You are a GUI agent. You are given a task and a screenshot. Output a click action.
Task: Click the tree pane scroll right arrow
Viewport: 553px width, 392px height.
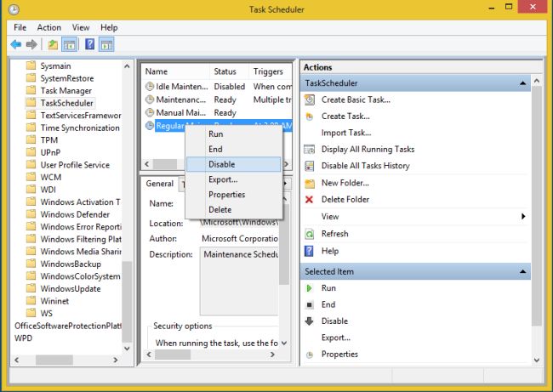[116, 360]
